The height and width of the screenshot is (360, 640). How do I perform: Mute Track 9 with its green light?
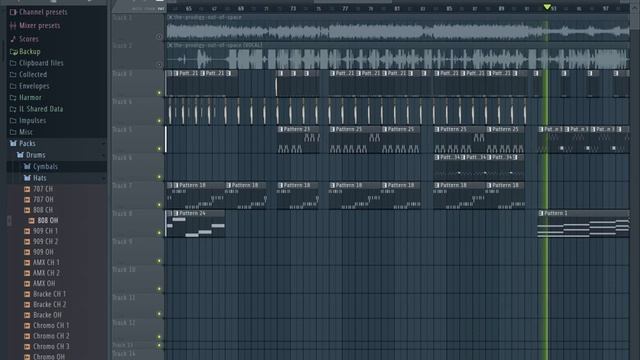pos(159,261)
